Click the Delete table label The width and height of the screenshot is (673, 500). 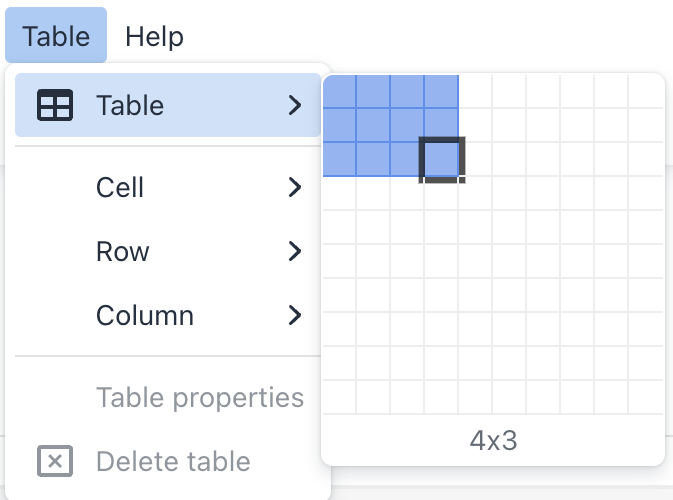pos(173,461)
